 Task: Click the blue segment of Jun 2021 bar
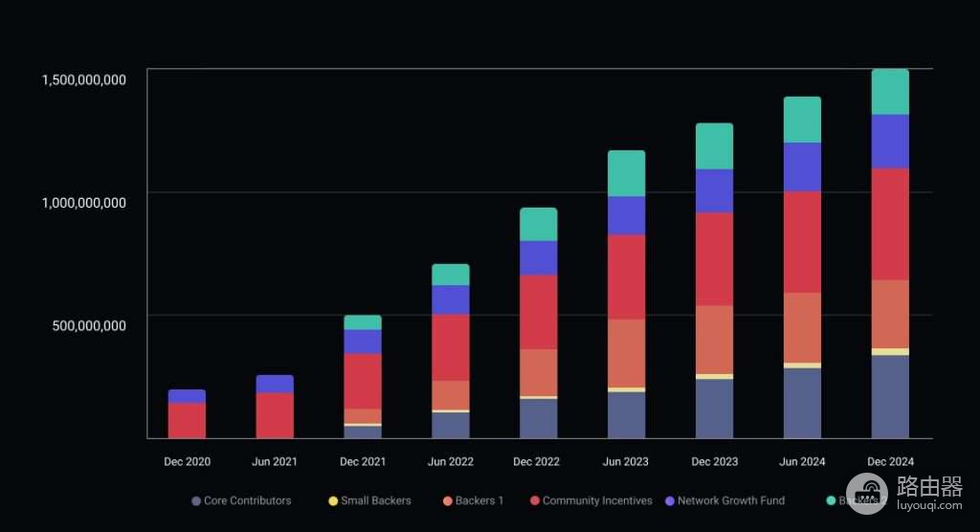(x=275, y=384)
